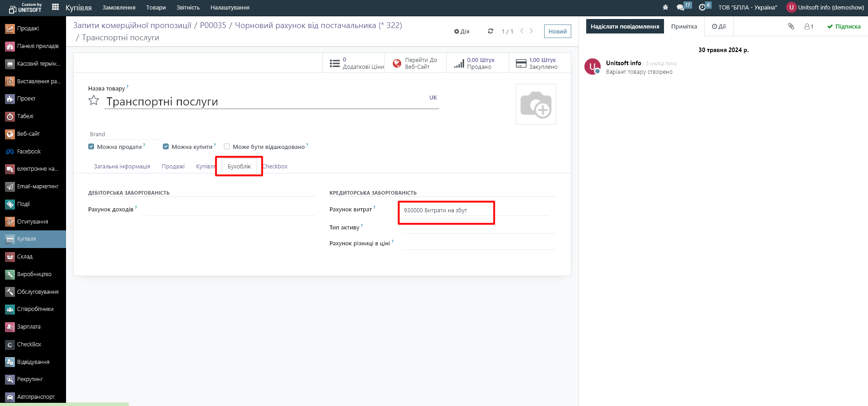Toggle the 'Можна купити' checkbox
868x406 pixels.
click(x=166, y=147)
